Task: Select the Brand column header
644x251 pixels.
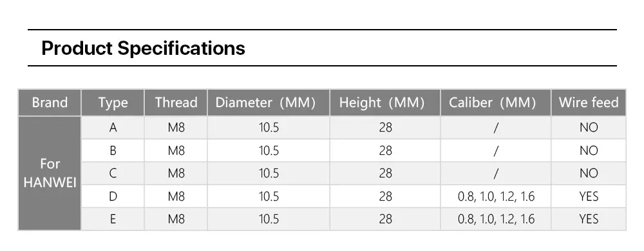Action: point(50,103)
